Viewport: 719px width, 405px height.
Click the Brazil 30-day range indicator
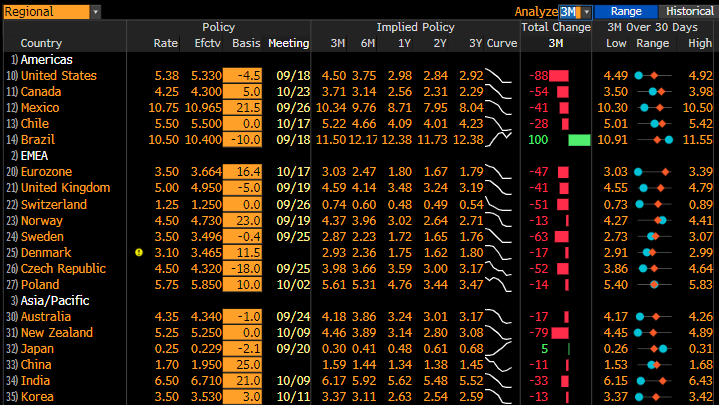click(656, 140)
